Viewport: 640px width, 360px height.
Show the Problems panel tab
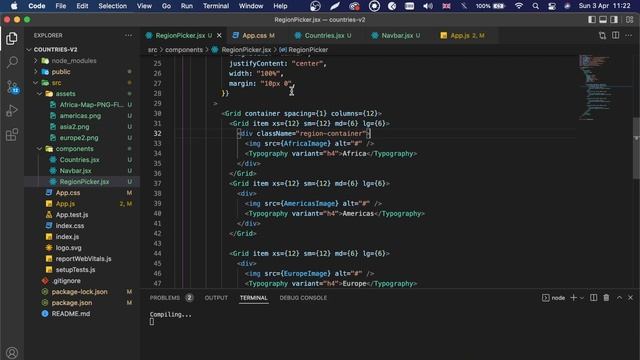click(164, 298)
